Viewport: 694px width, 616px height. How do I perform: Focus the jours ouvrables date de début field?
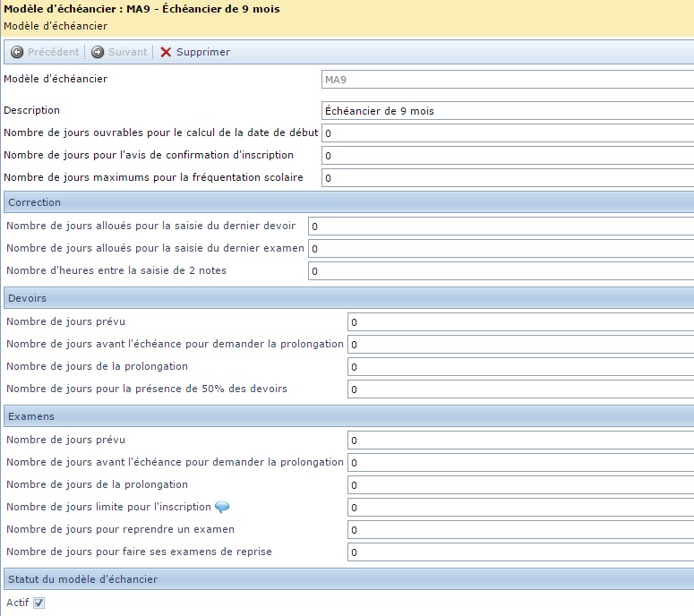(x=507, y=133)
